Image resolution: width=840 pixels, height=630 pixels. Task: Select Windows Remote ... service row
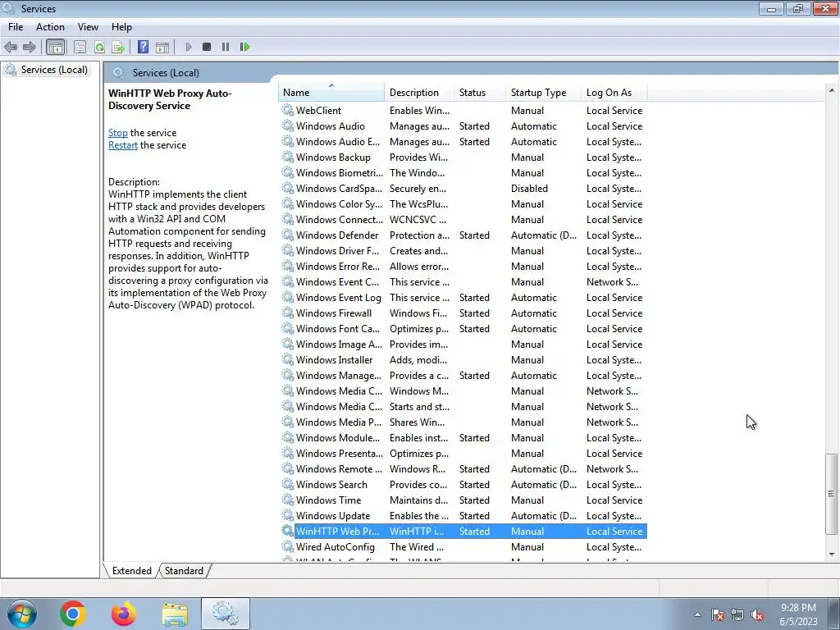tap(464, 468)
